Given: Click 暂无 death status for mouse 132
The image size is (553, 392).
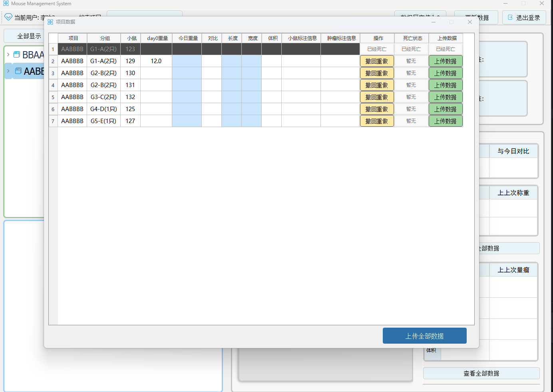Looking at the screenshot, I should [x=411, y=97].
